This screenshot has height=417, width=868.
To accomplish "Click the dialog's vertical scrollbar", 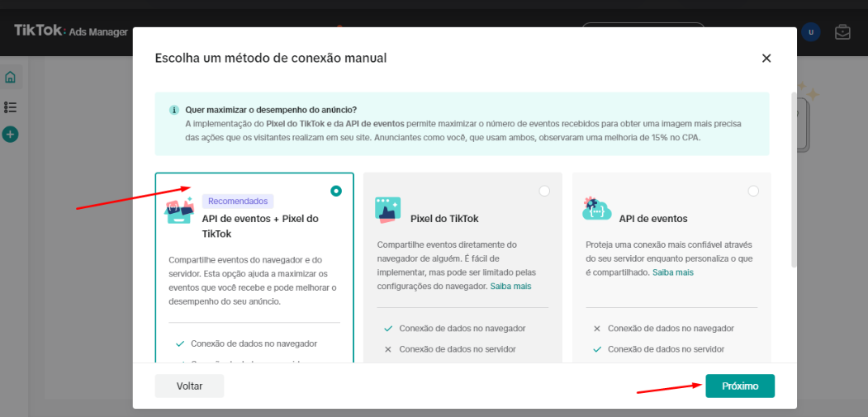I will [x=794, y=180].
